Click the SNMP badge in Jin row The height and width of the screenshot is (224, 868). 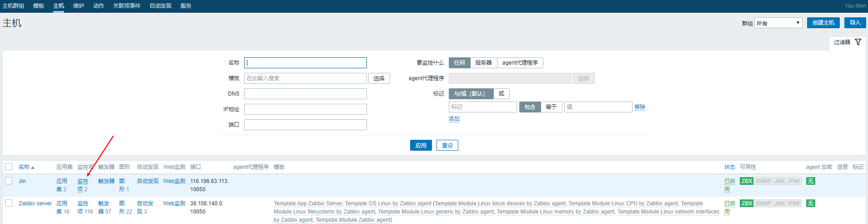pos(763,181)
